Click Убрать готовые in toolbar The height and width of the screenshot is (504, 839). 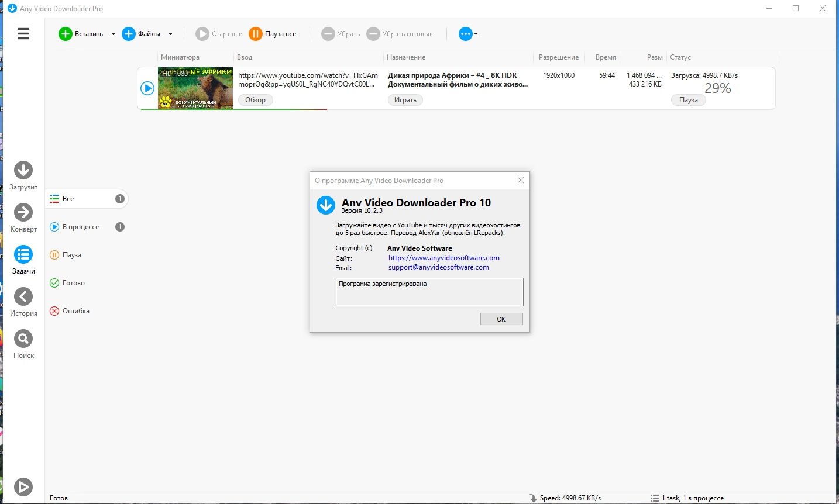(x=400, y=34)
